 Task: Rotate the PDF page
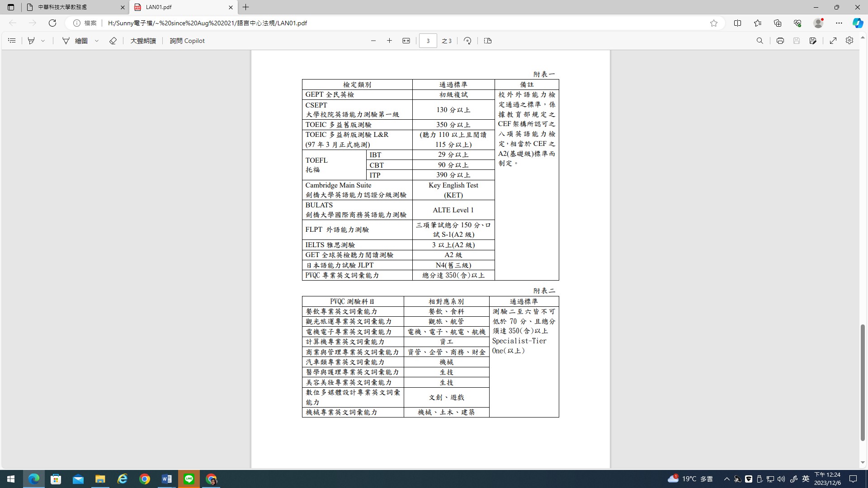click(467, 41)
